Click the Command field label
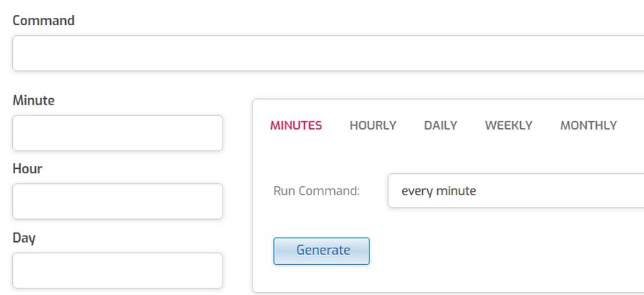Viewport: 644px width, 295px height. [x=44, y=21]
